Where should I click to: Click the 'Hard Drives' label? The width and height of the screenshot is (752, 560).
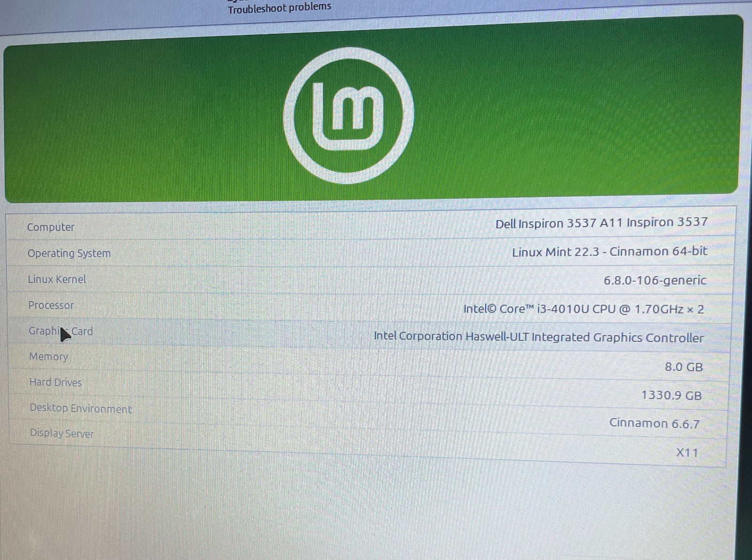[55, 382]
